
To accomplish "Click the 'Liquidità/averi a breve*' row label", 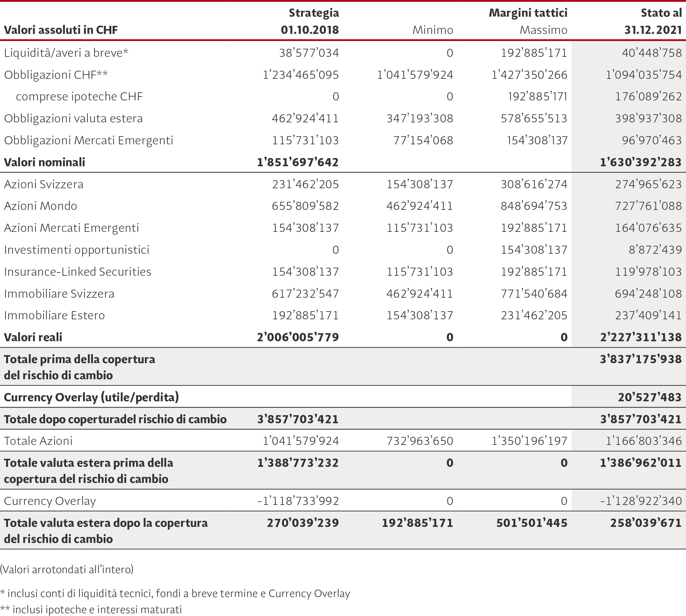I will (66, 53).
